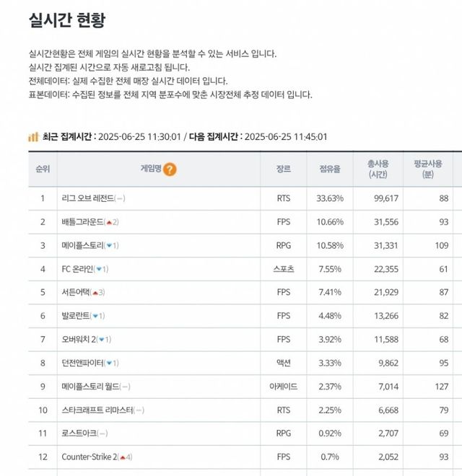Click the 총사용 (시간) column header
Screen dimensions: 462x476
tap(378, 169)
